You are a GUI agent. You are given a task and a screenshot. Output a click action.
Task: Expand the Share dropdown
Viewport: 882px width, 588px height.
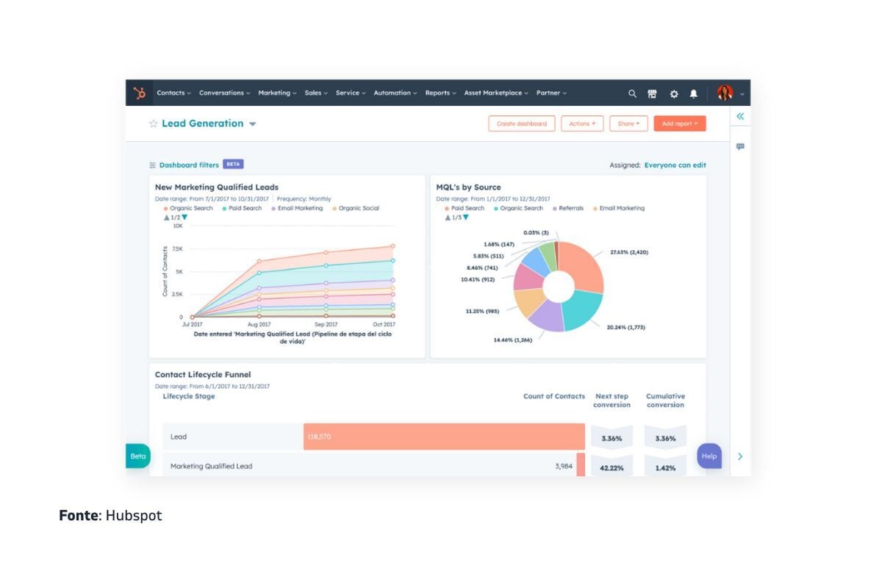[x=629, y=123]
